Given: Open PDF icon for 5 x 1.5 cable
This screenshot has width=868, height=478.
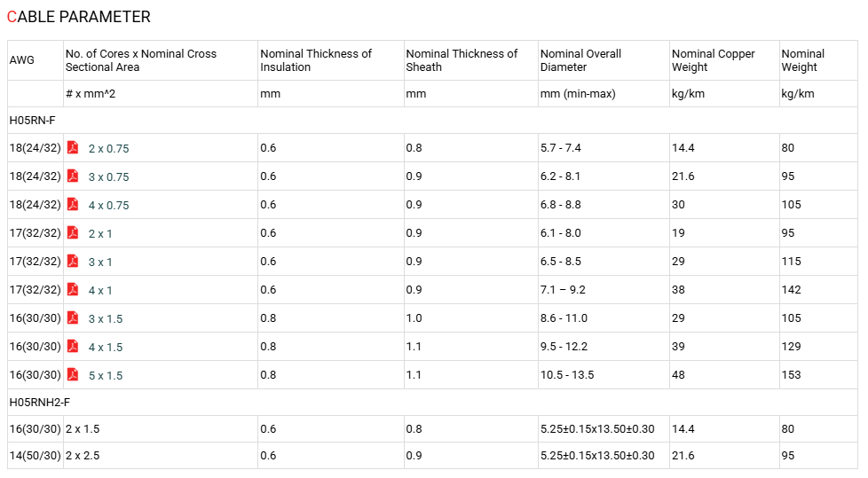Looking at the screenshot, I should [x=73, y=374].
